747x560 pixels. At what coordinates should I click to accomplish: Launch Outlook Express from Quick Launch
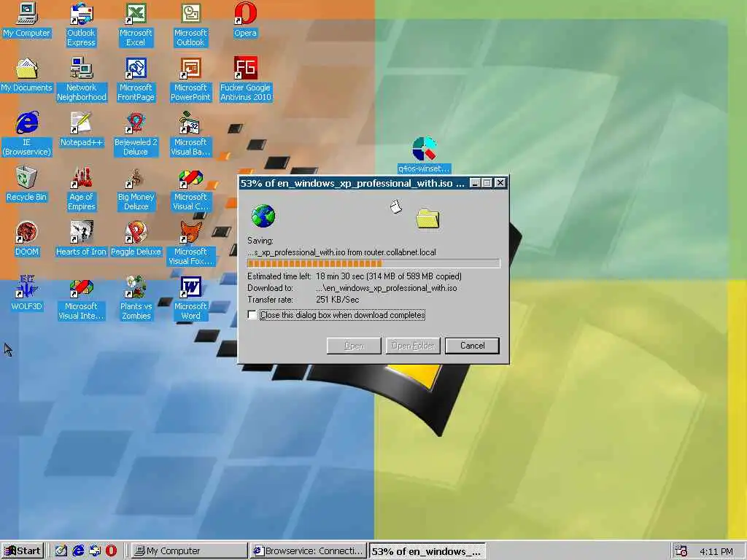(95, 551)
